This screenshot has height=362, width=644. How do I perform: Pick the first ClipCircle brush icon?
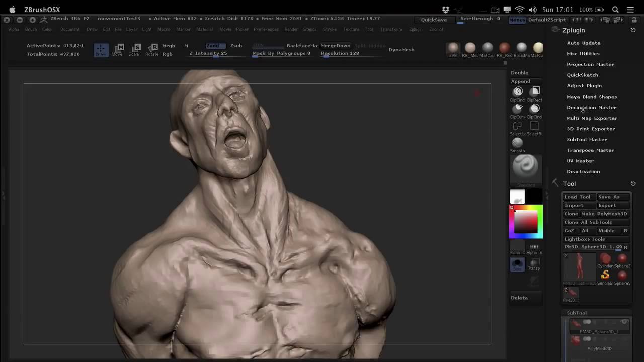[518, 92]
